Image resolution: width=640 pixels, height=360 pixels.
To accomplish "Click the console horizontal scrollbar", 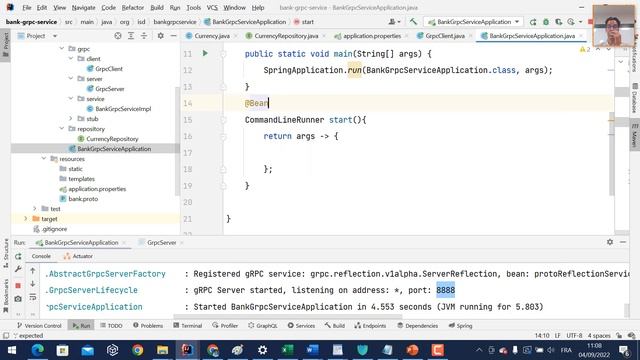I will 288,316.
